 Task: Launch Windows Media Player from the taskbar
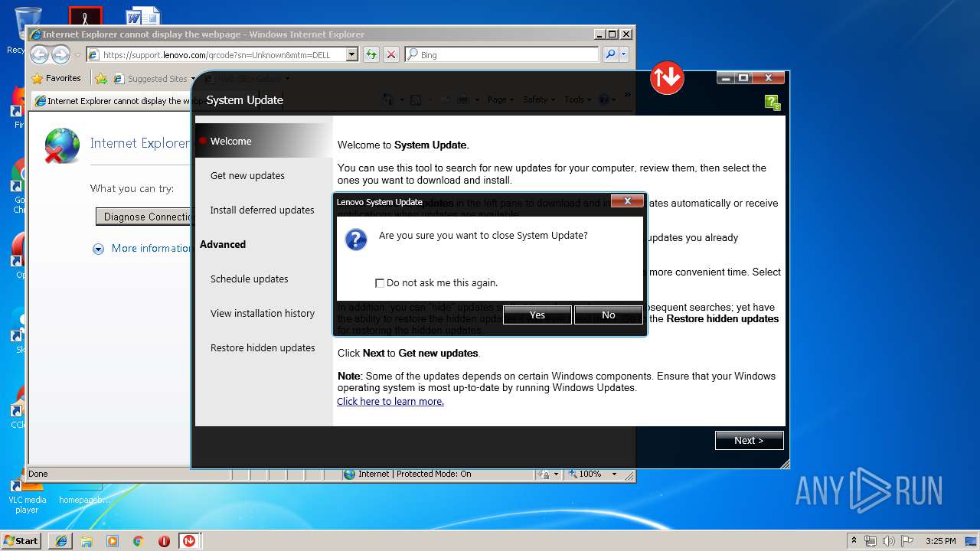(113, 540)
